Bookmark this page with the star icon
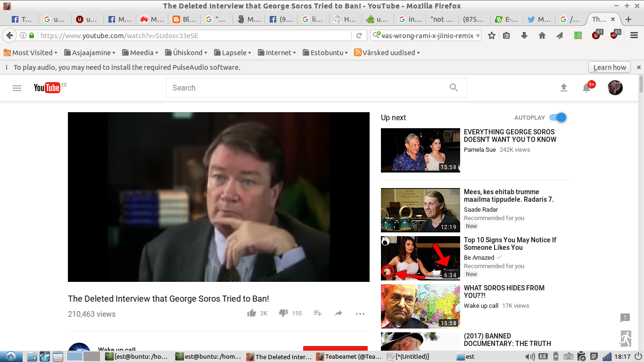The height and width of the screenshot is (362, 644). click(492, 35)
